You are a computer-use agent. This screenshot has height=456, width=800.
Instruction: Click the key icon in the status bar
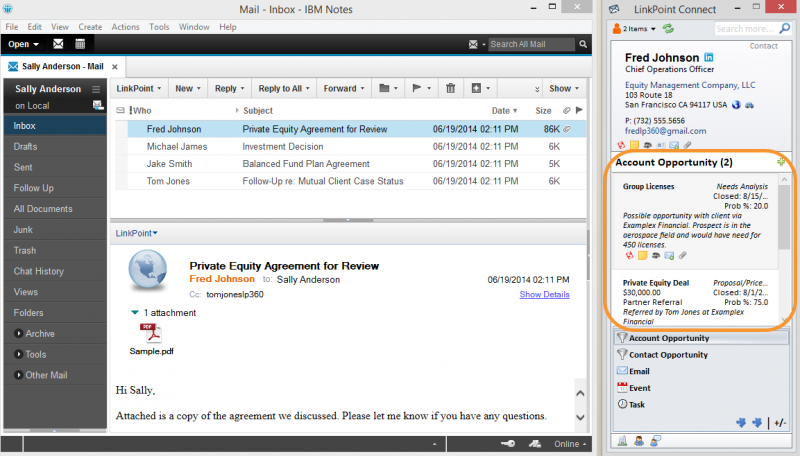pos(508,444)
